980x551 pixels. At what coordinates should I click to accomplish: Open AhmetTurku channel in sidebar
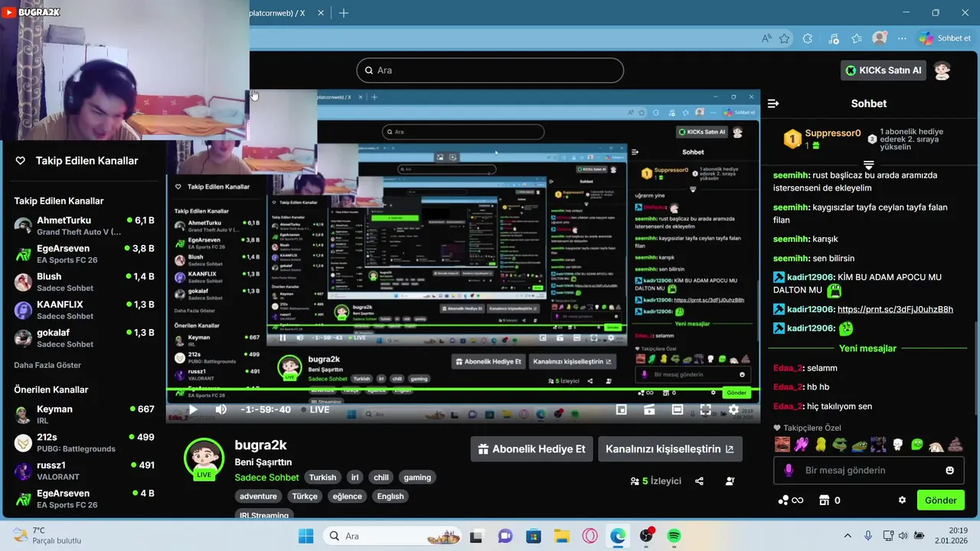pos(84,226)
